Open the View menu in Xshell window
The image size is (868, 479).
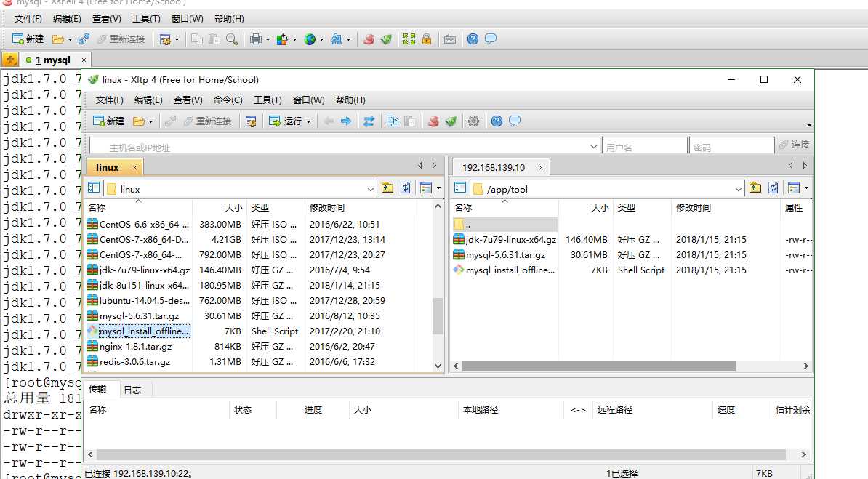[x=106, y=19]
